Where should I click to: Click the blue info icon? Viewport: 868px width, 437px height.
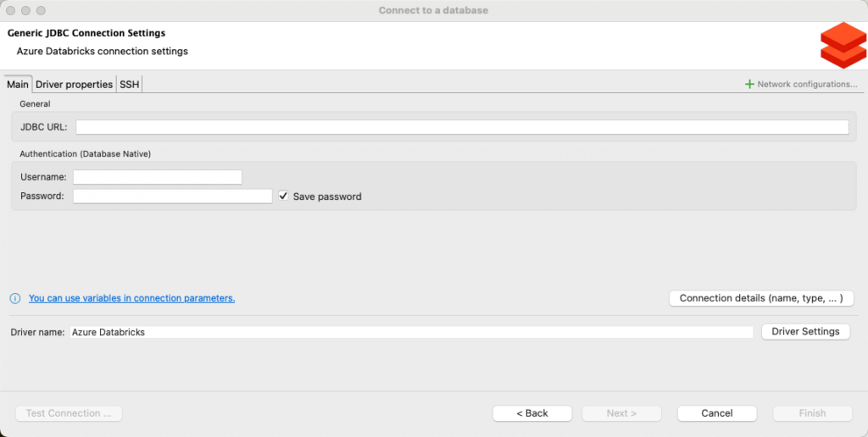click(15, 298)
